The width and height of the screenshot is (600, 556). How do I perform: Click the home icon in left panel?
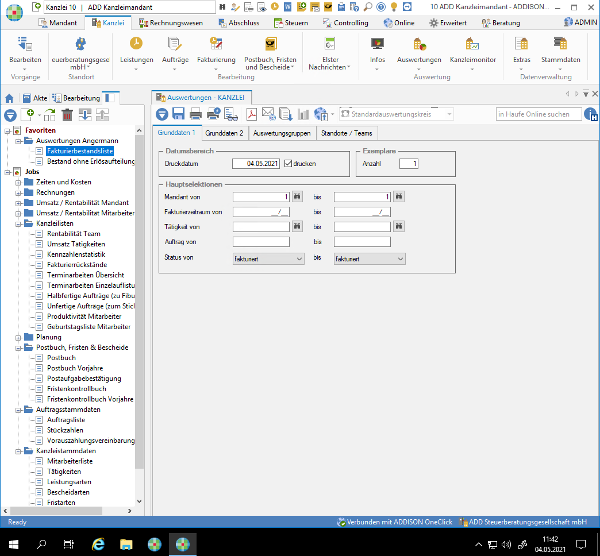(9, 99)
